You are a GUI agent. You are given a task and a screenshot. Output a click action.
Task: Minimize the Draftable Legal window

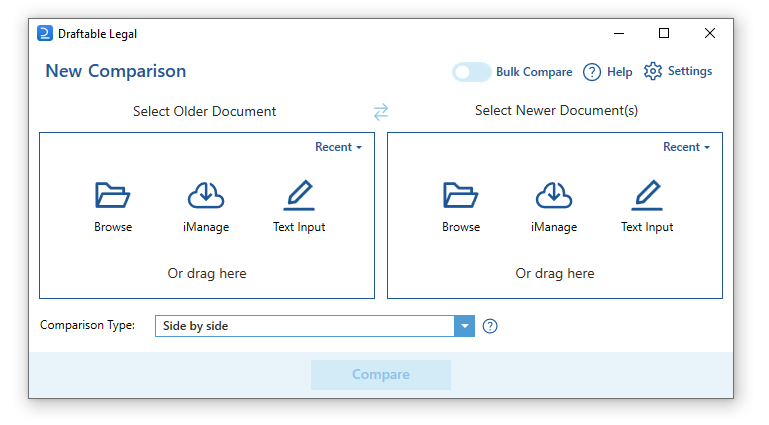coord(619,33)
